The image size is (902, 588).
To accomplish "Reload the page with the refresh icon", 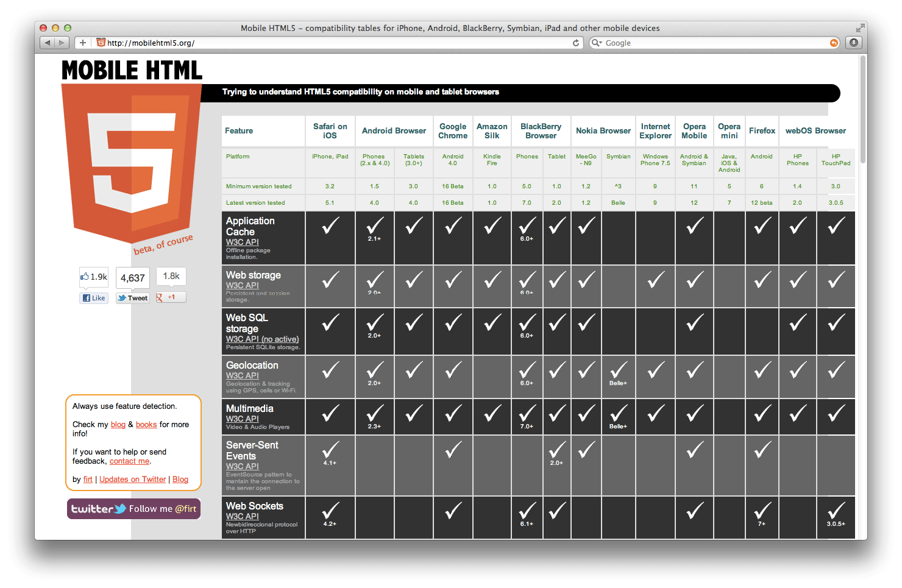I will pyautogui.click(x=576, y=43).
